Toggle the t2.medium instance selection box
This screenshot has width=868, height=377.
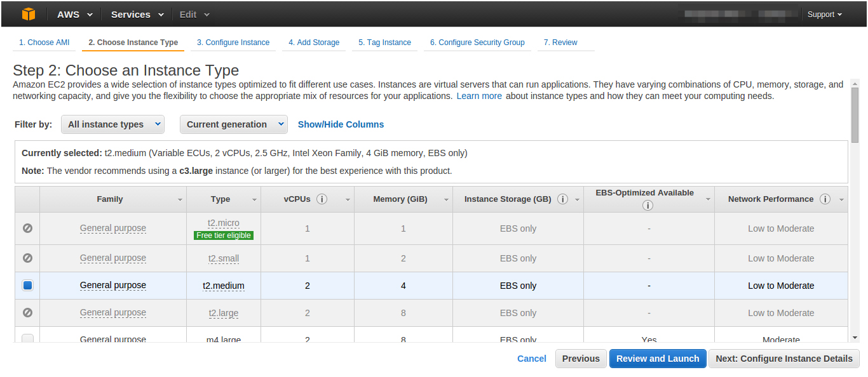click(x=27, y=286)
